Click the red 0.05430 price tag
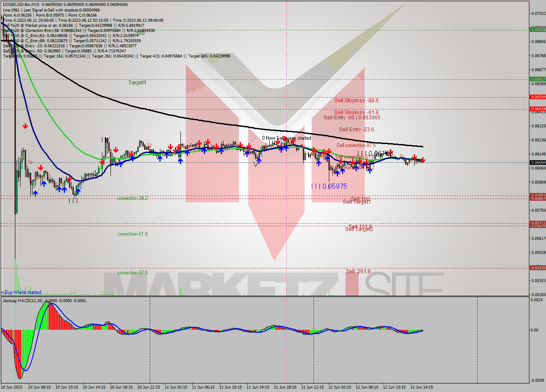Viewport: 546px width, 392px height. click(x=537, y=268)
